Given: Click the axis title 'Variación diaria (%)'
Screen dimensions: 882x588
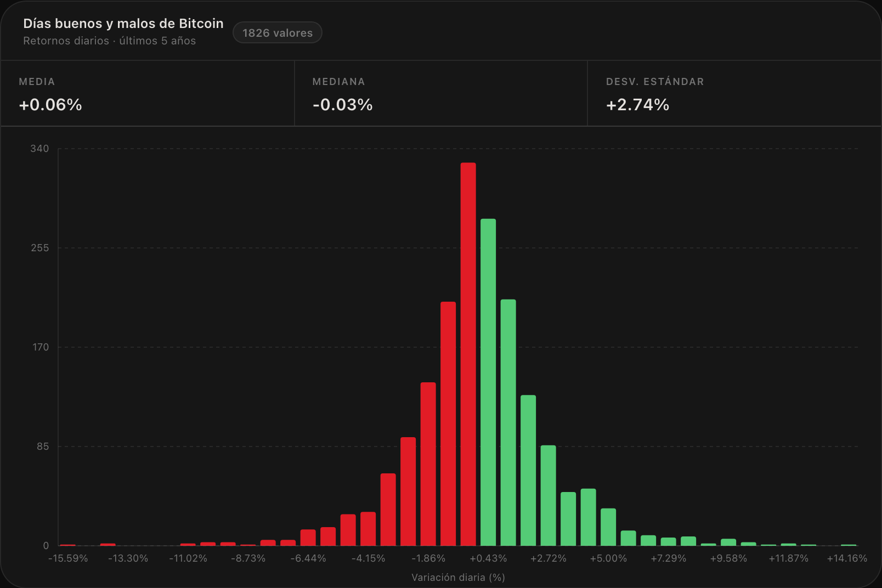Looking at the screenshot, I should [x=458, y=577].
